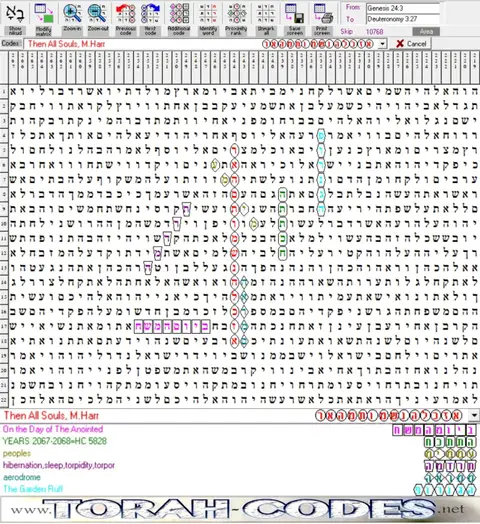This screenshot has height=524, width=480.
Task: Click the Next code text label
Action: point(150,31)
